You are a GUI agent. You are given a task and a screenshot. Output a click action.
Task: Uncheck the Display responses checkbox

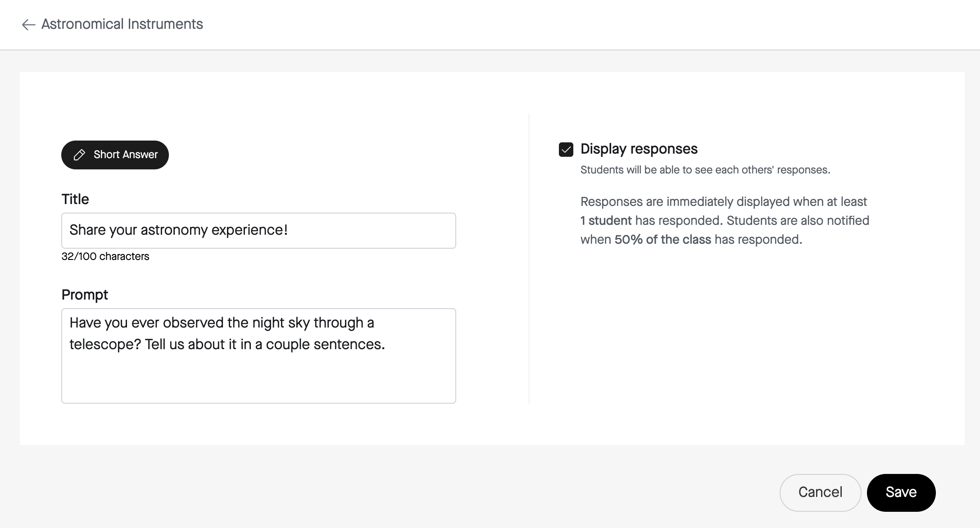click(x=566, y=150)
